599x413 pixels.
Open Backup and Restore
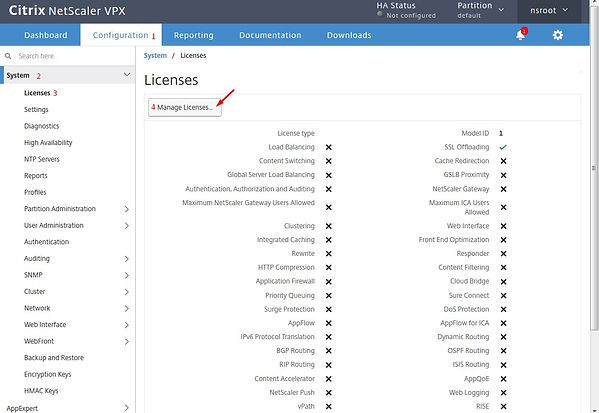pyautogui.click(x=54, y=358)
